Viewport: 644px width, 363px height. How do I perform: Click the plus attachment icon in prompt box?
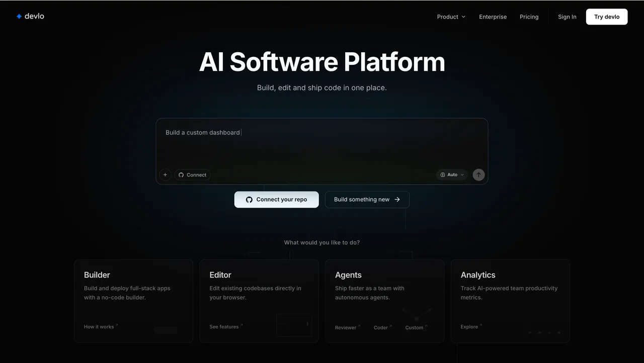pyautogui.click(x=165, y=174)
